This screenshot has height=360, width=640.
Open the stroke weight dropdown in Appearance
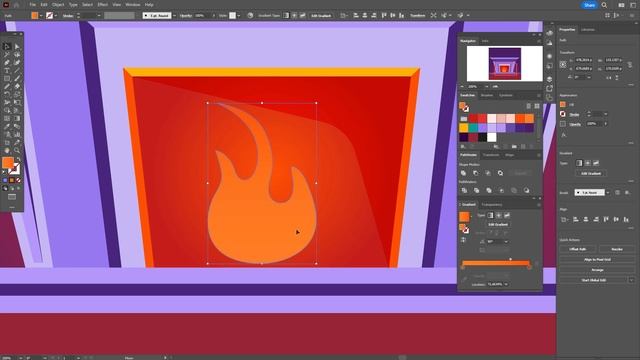pos(606,114)
